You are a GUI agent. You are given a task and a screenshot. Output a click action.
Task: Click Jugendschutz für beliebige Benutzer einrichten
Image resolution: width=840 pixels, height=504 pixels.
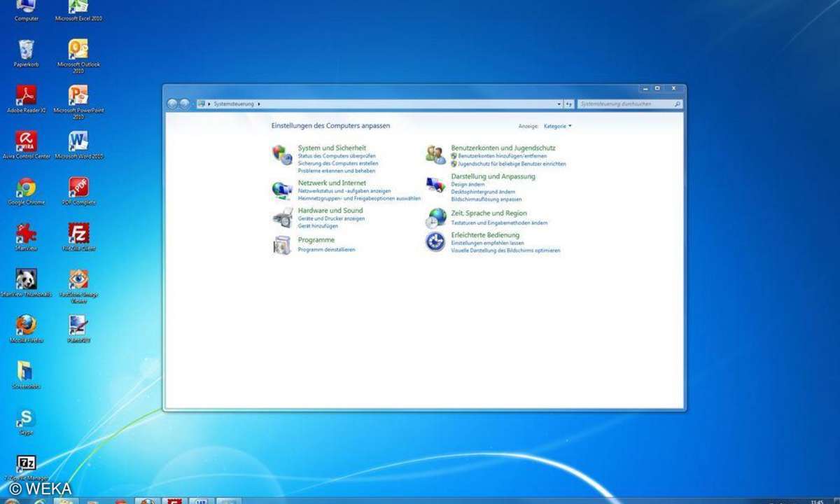coord(512,164)
